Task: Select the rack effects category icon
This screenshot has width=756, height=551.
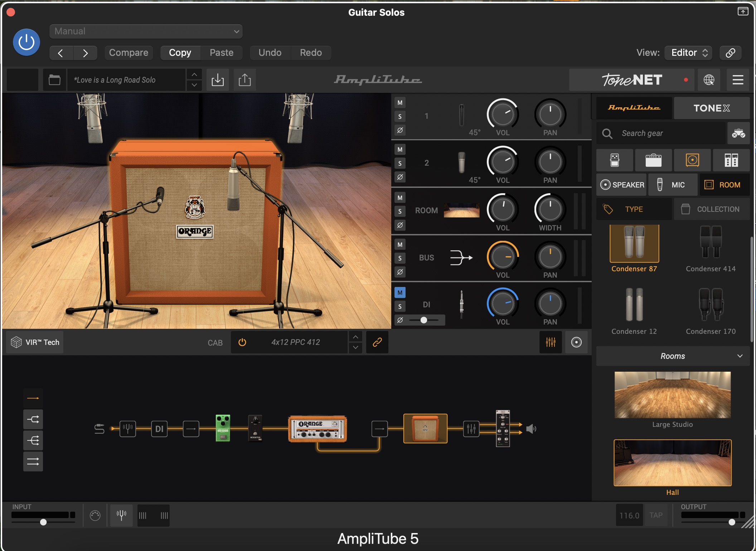Action: pyautogui.click(x=731, y=160)
